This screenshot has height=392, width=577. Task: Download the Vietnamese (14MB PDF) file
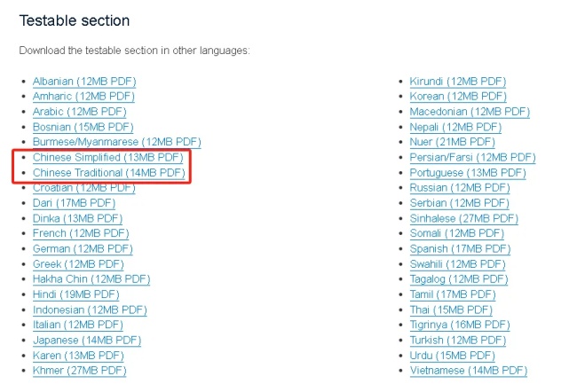point(469,371)
